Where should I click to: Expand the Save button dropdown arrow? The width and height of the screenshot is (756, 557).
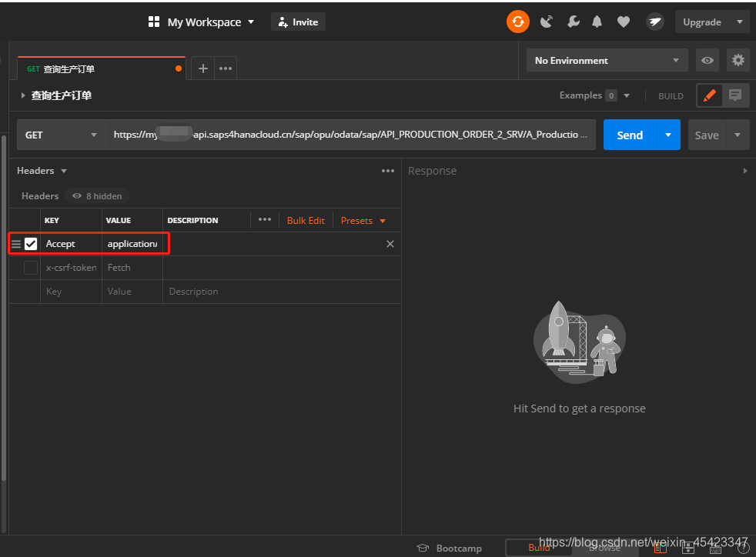(738, 135)
